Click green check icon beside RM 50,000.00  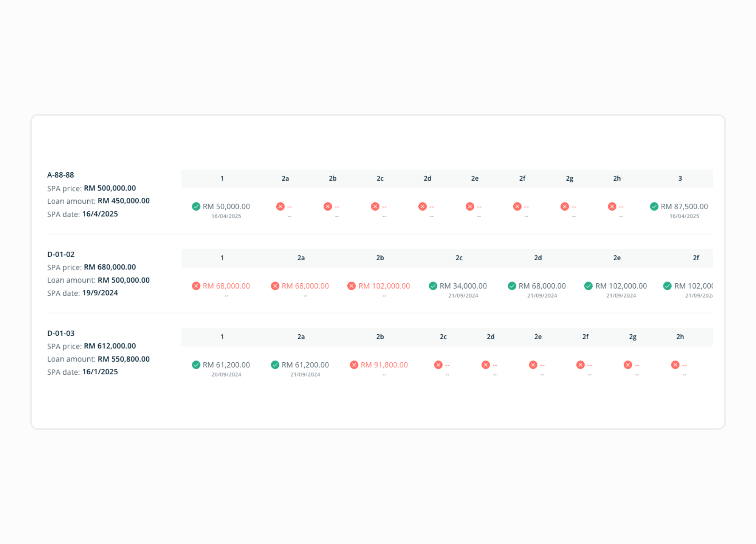[196, 206]
